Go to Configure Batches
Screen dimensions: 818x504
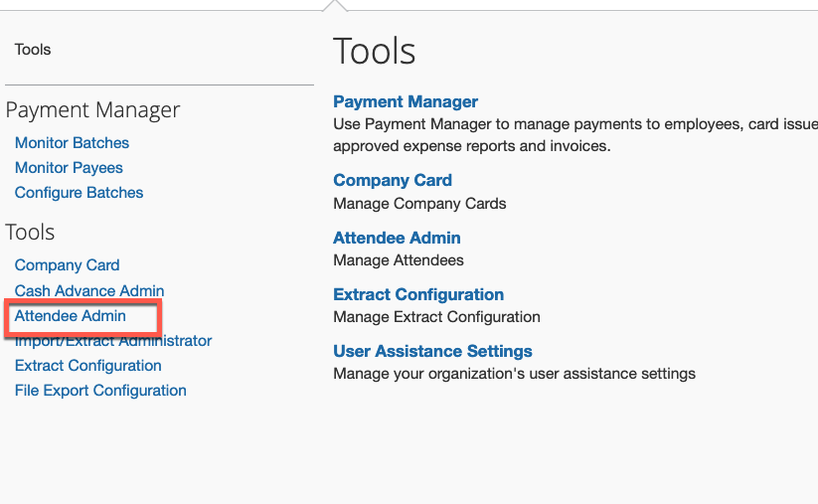[x=79, y=193]
